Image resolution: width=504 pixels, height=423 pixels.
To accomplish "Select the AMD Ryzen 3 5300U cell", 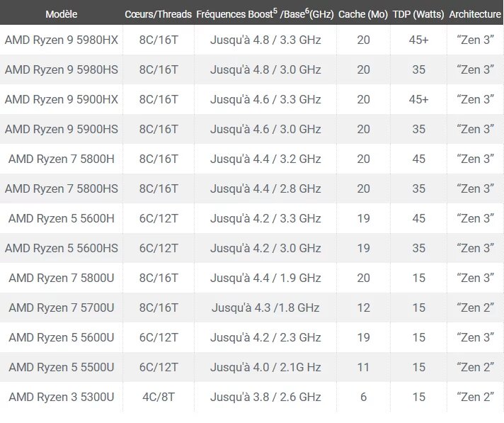I will pos(62,397).
